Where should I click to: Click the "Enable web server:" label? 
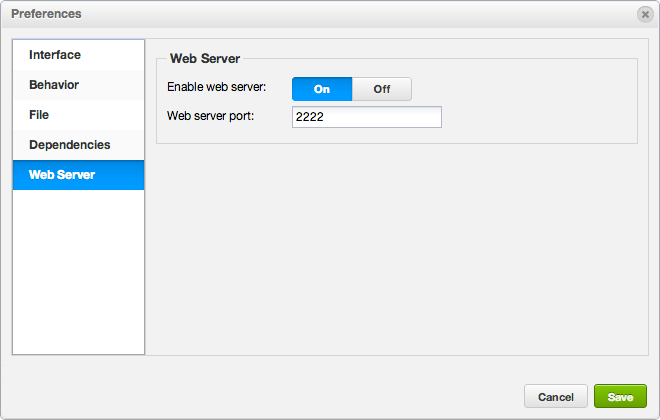coord(216,87)
